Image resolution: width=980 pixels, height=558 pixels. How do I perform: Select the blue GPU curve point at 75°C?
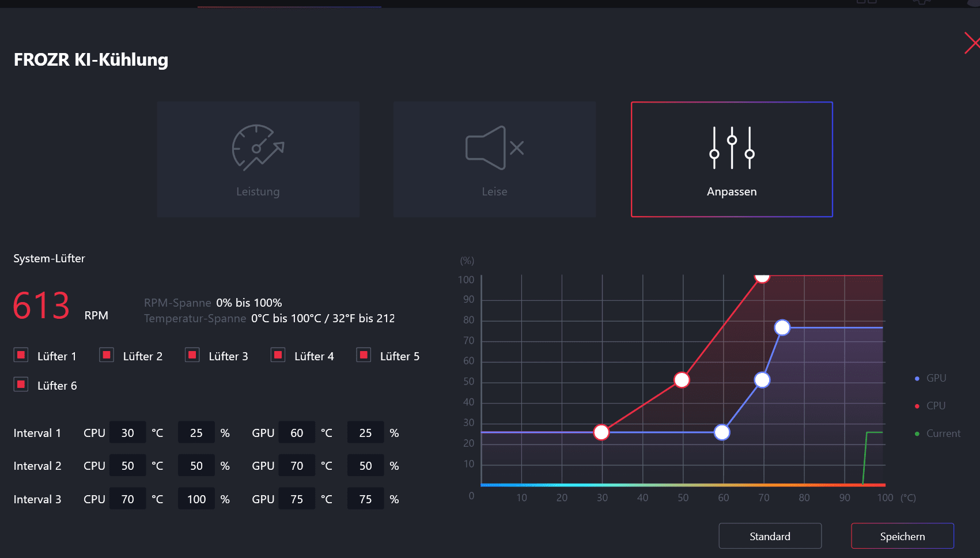tap(782, 327)
